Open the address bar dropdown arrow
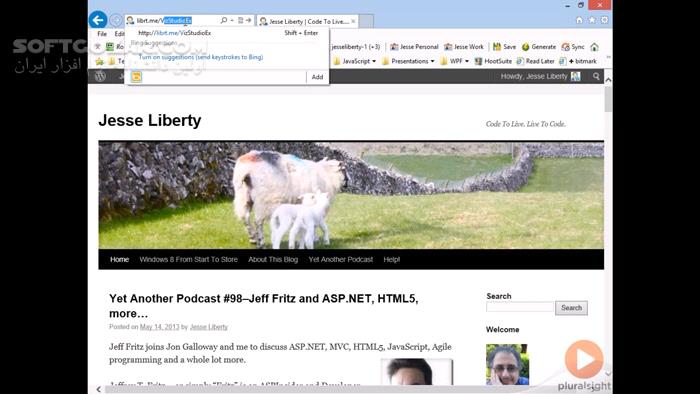 click(x=232, y=21)
